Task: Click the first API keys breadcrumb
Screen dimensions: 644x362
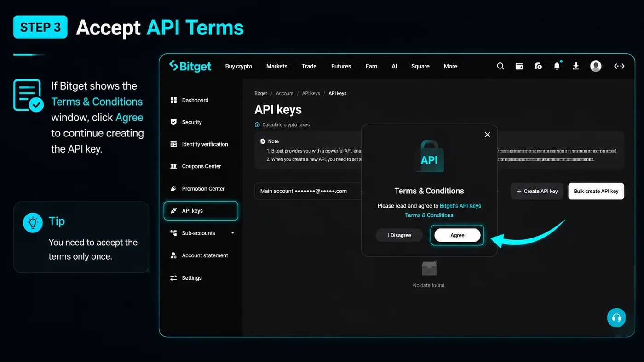Action: (311, 93)
